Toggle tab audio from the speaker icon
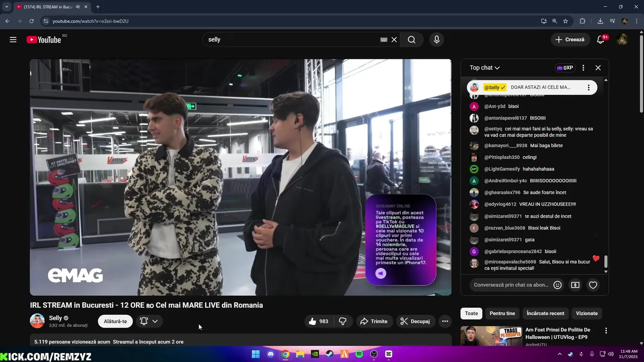Viewport: 644px width, 362px height. pyautogui.click(x=77, y=7)
